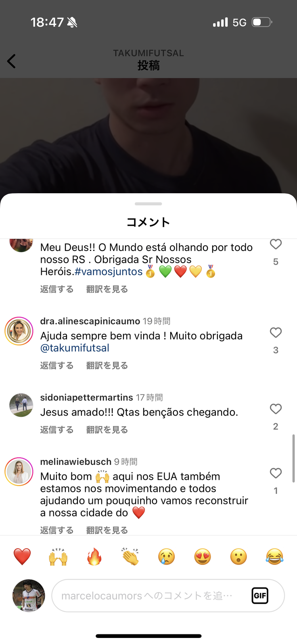Viewport: 297px width, 644px height.
Task: Open the GIF picker in comment box
Action: pos(260,596)
